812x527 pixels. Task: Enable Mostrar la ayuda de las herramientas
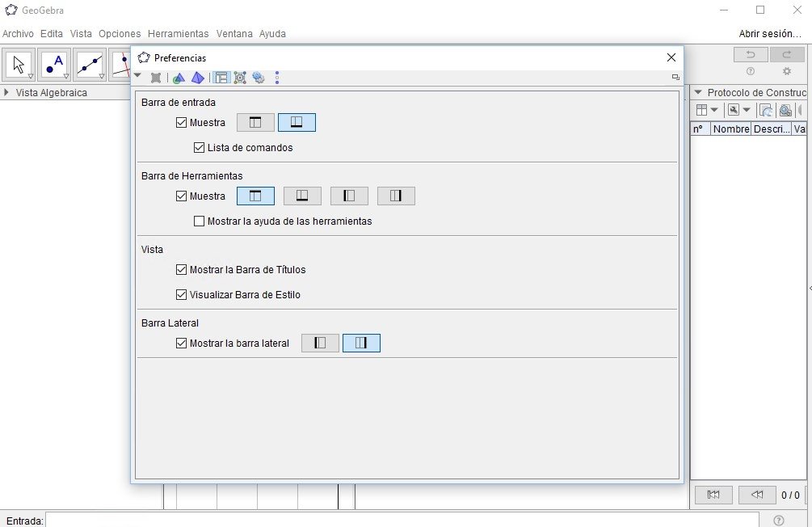coord(199,221)
